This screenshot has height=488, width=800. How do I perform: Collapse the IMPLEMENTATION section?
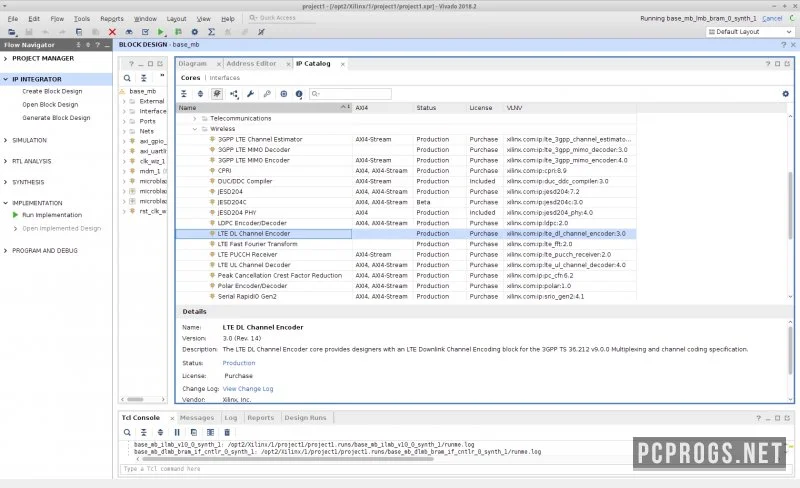(6, 203)
